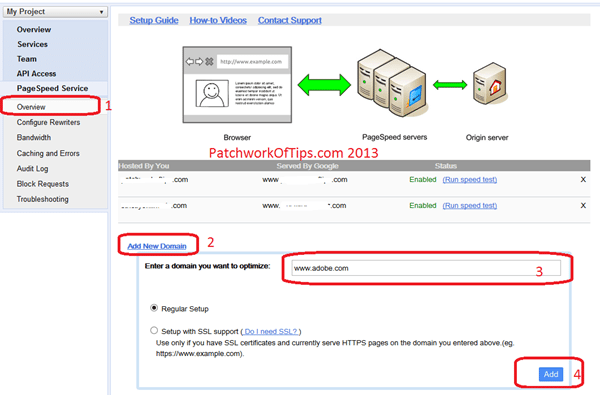Screen dimensions: 600x395
Task: Click the browser illustration in the diagram
Action: (x=237, y=85)
